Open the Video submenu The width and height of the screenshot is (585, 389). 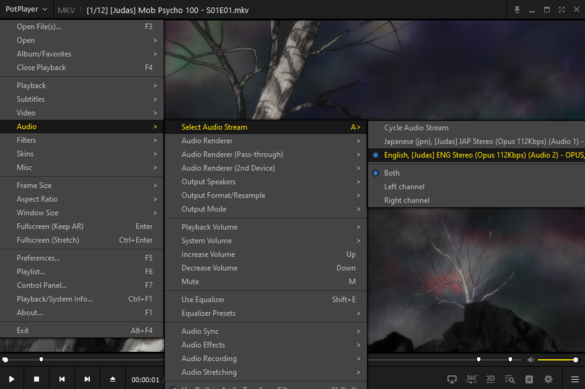pyautogui.click(x=82, y=113)
